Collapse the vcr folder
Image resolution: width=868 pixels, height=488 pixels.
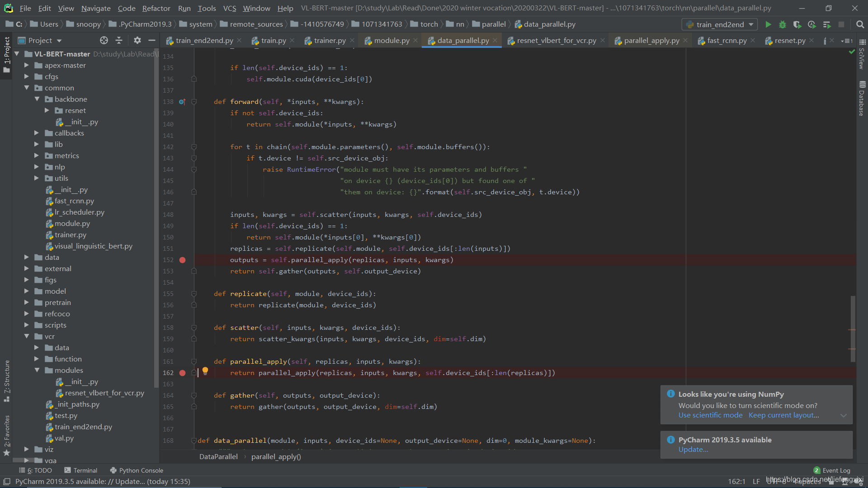pyautogui.click(x=27, y=336)
